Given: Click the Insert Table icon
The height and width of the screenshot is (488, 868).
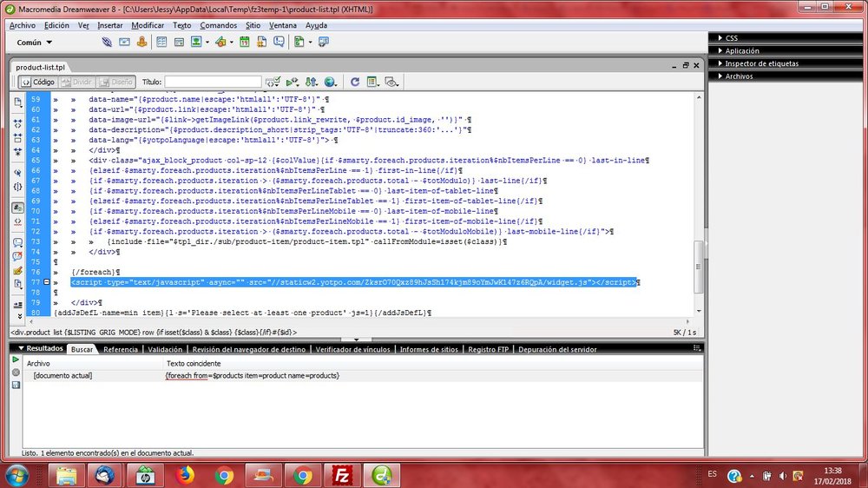Looking at the screenshot, I should click(160, 42).
